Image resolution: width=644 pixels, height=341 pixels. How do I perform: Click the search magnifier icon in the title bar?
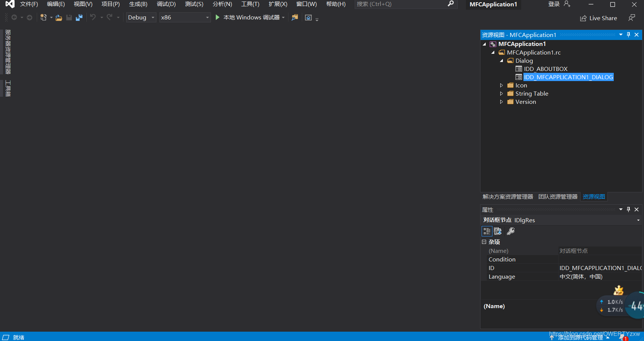pos(451,4)
